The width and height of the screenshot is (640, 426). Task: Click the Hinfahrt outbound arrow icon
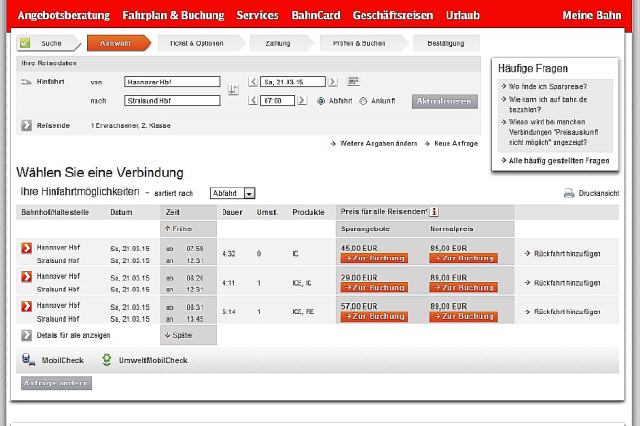click(26, 82)
